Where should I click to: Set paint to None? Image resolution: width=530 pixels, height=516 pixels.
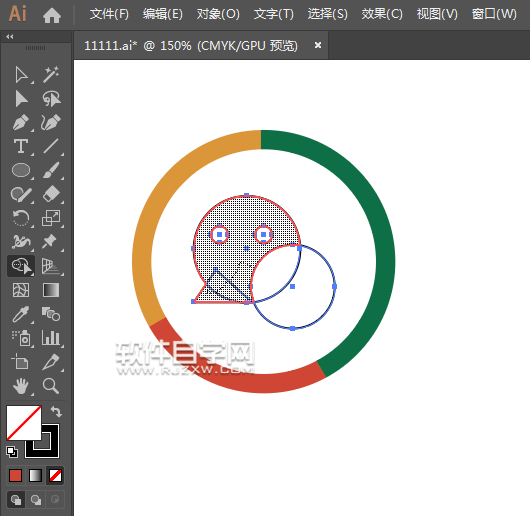(x=55, y=475)
